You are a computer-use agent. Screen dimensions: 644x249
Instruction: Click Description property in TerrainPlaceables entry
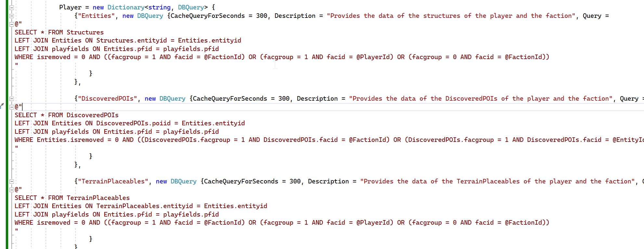pyautogui.click(x=328, y=181)
